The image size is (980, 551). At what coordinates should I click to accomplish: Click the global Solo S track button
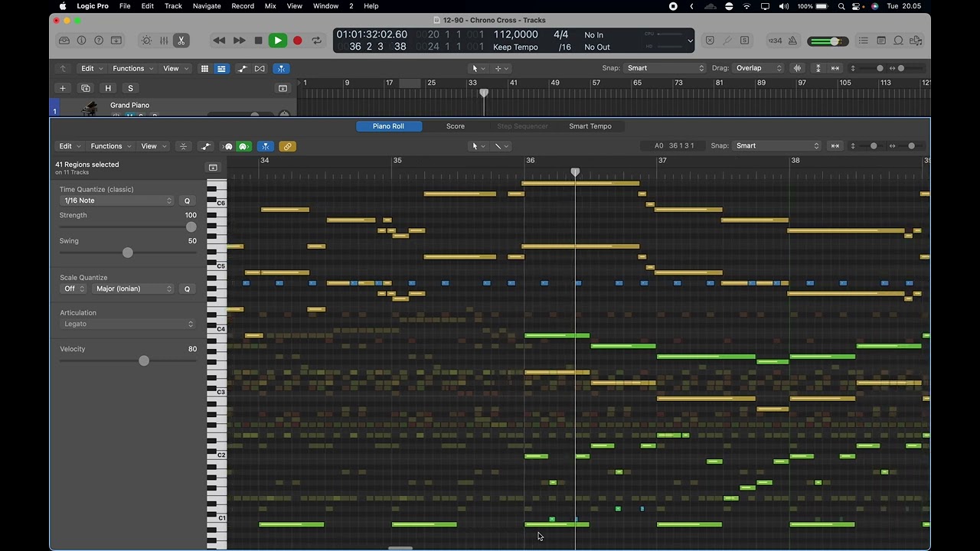[130, 88]
